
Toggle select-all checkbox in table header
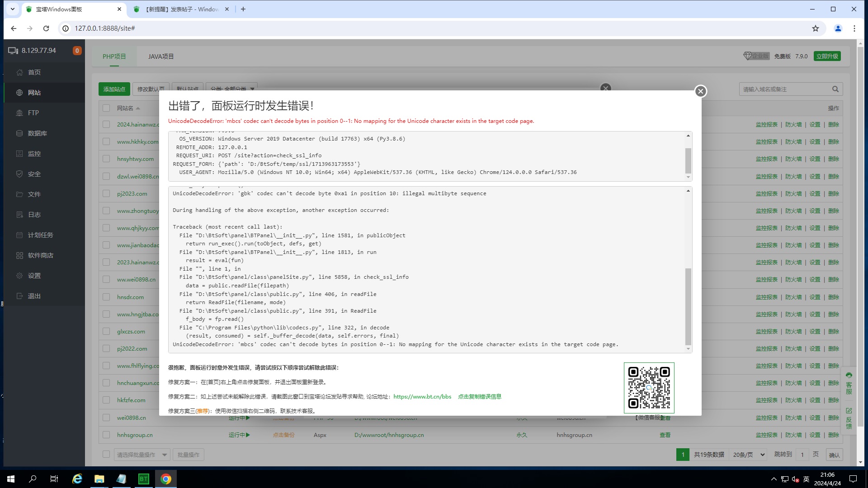pyautogui.click(x=106, y=108)
